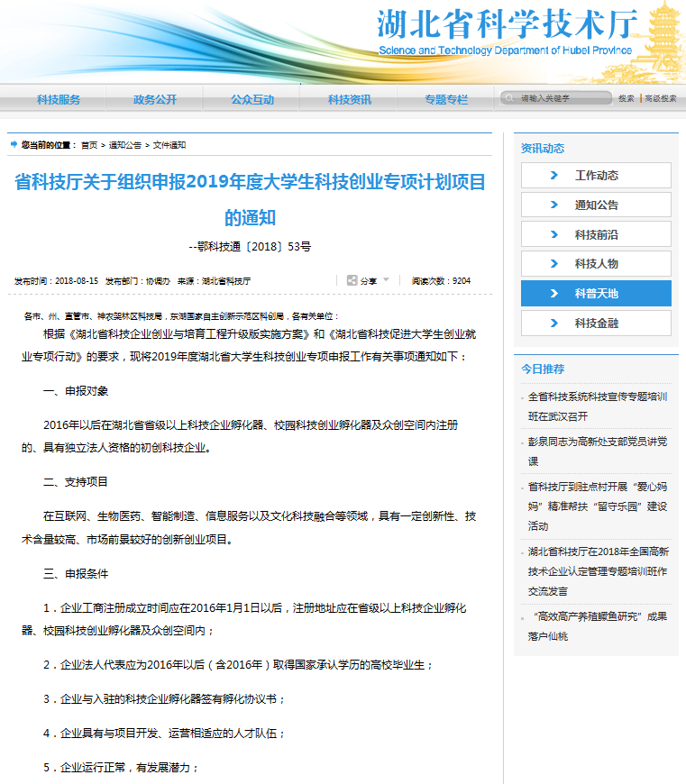This screenshot has width=686, height=784.
Task: Open article about 爱心妈妈 精准帮扶 activity
Action: 598,506
